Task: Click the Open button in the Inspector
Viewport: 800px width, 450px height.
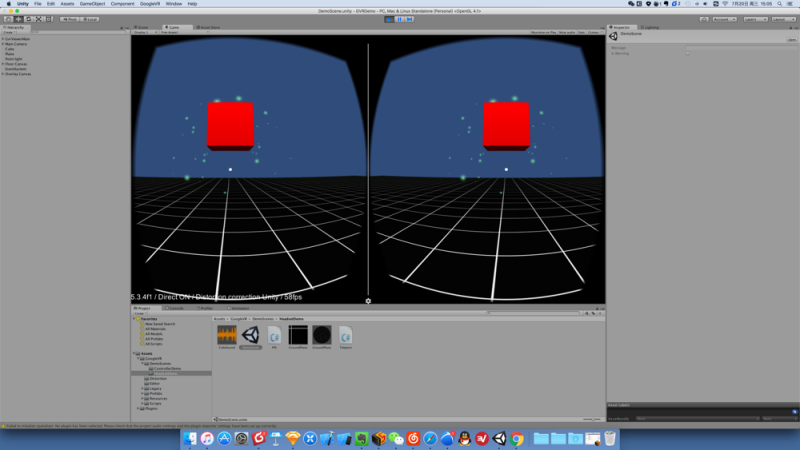Action: tap(791, 39)
